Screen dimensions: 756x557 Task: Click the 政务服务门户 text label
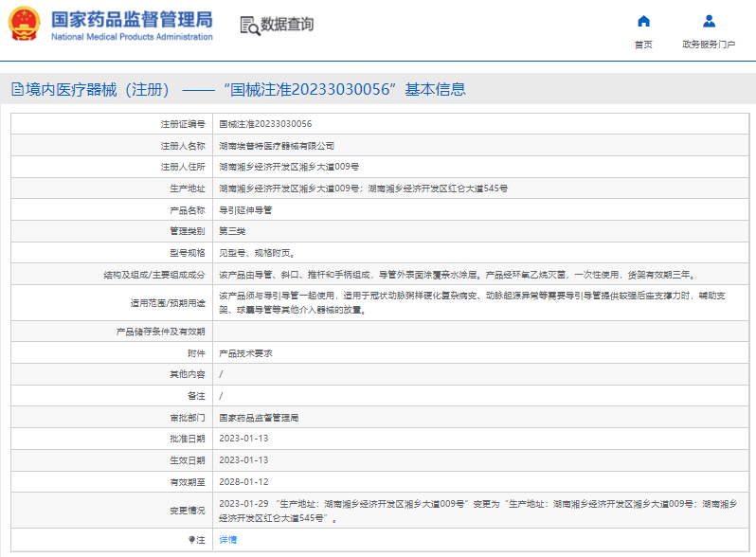click(709, 45)
